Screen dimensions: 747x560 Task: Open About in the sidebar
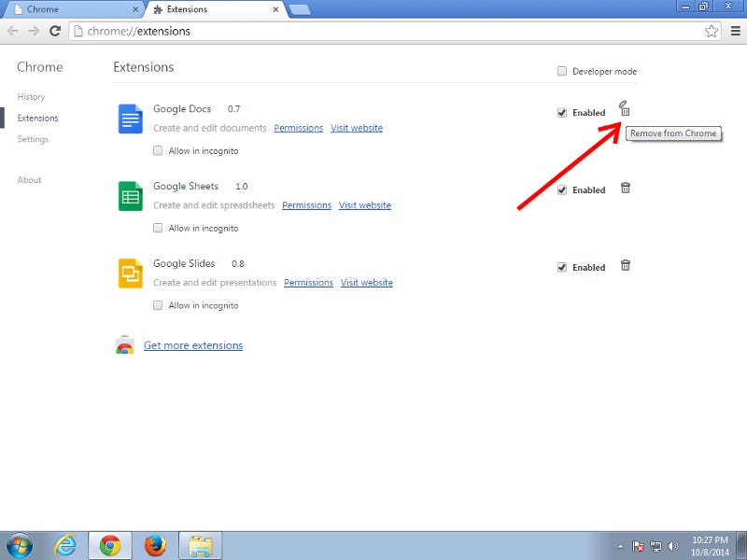point(30,179)
